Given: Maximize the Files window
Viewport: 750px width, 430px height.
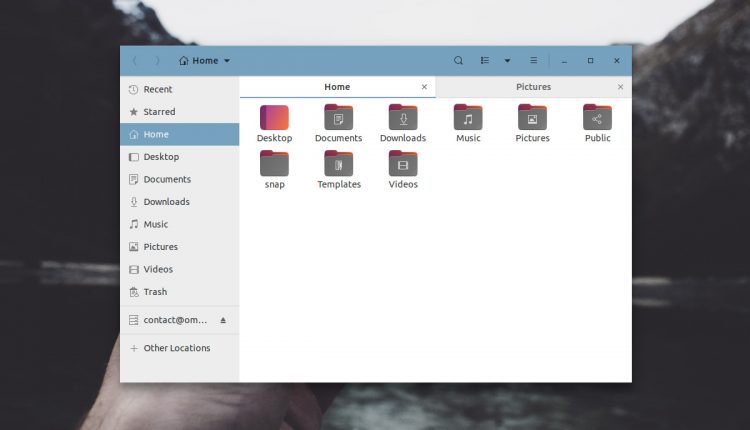Looking at the screenshot, I should click(x=590, y=61).
